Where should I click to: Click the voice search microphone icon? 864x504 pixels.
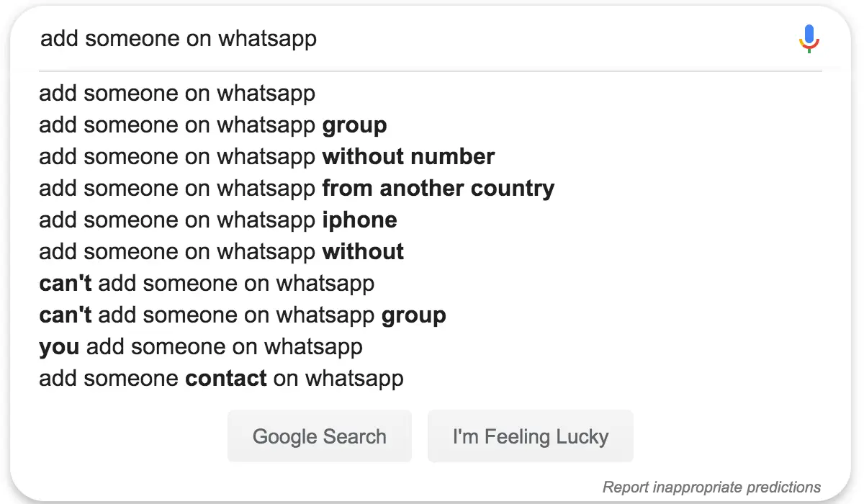tap(809, 38)
